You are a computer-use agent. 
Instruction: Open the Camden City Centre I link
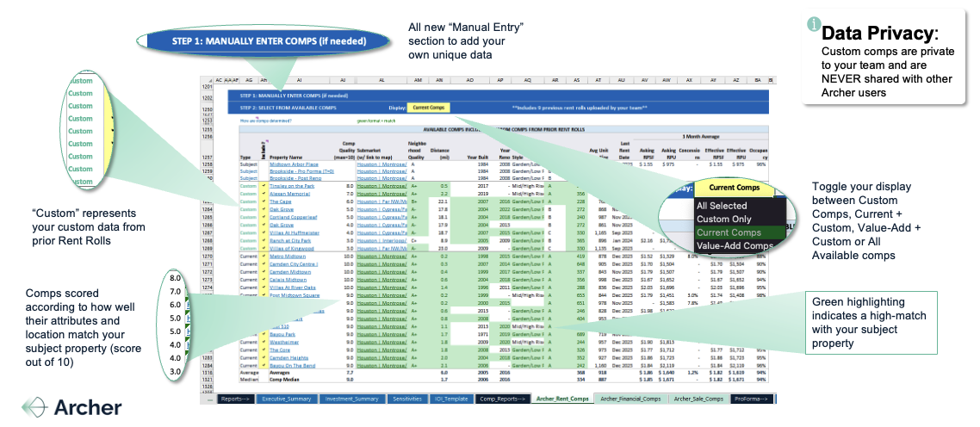293,263
